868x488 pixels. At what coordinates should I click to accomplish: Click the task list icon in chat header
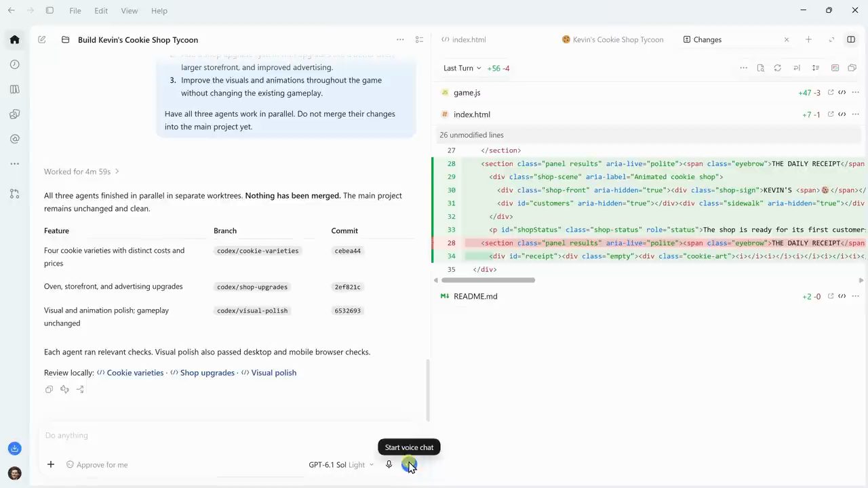tap(419, 39)
